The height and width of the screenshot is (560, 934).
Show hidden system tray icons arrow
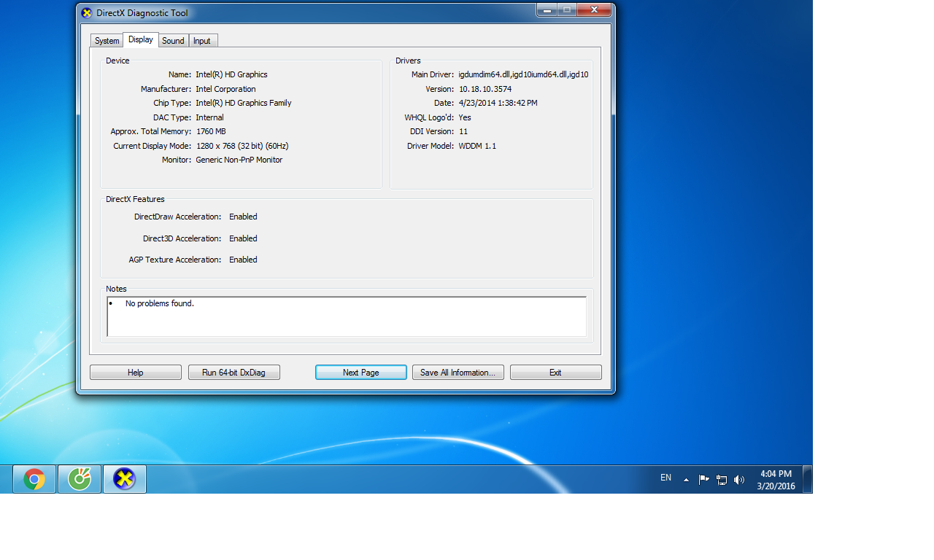686,480
